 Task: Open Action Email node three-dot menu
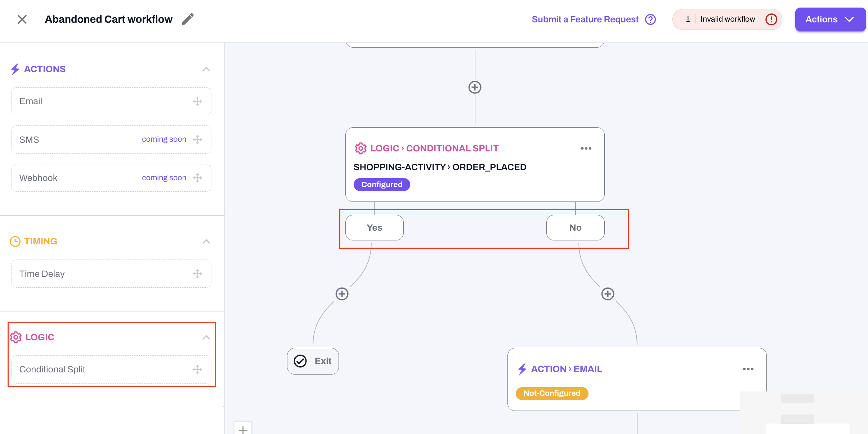click(748, 369)
